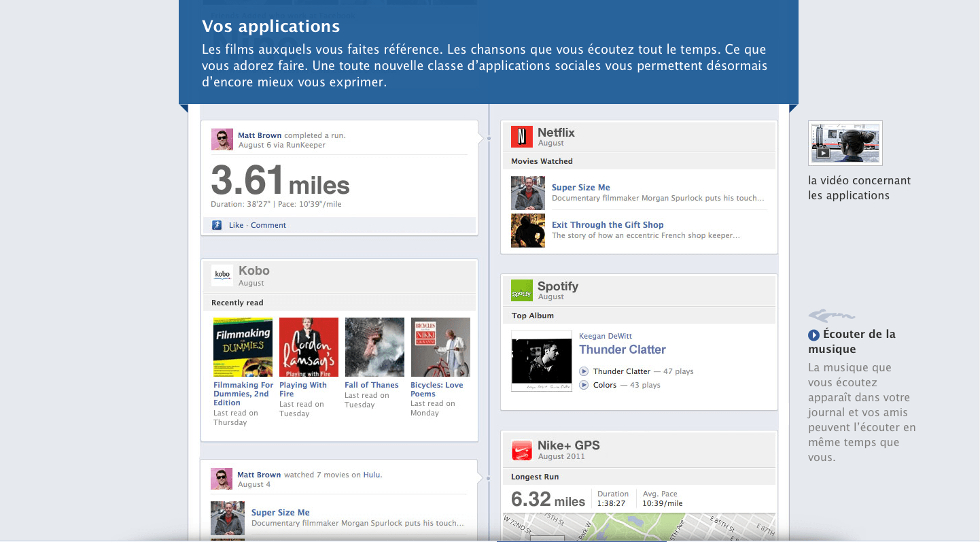Screen dimensions: 980x542
Task: Open the Fall of Thanes book cover
Action: point(374,347)
